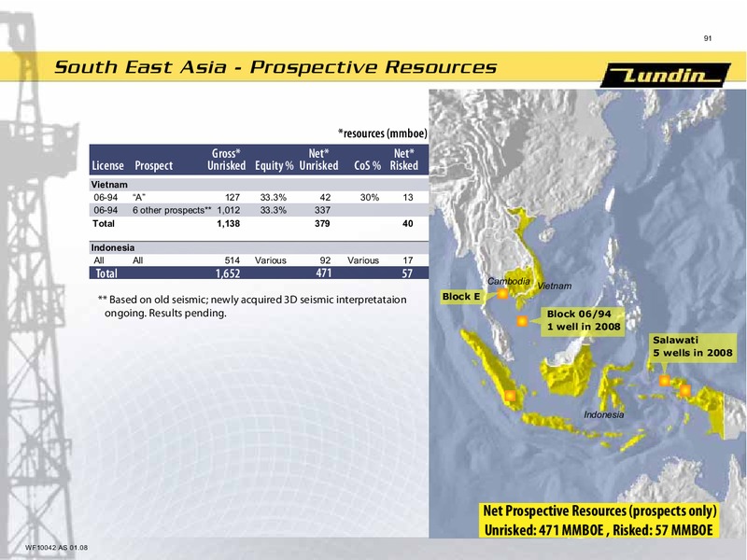Click the Vietnam Total row label

pyautogui.click(x=104, y=223)
